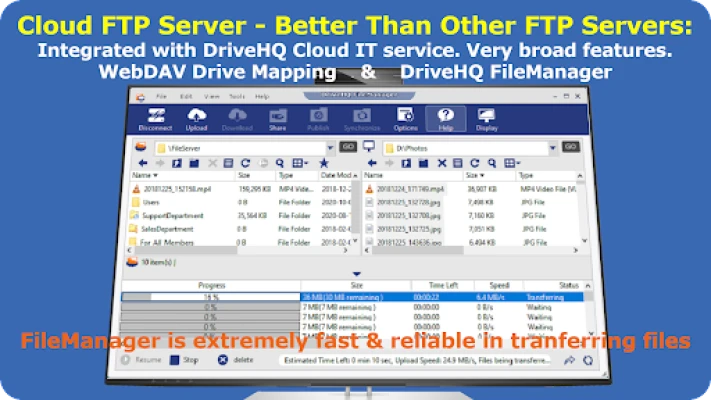Go back in remote FileServer pane
This screenshot has height=400, width=711.
143,163
